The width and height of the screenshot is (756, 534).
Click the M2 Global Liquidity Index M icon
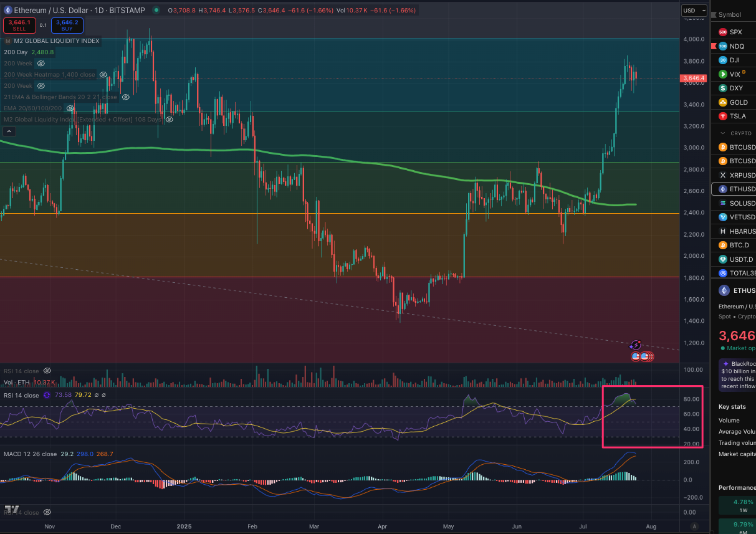click(7, 41)
